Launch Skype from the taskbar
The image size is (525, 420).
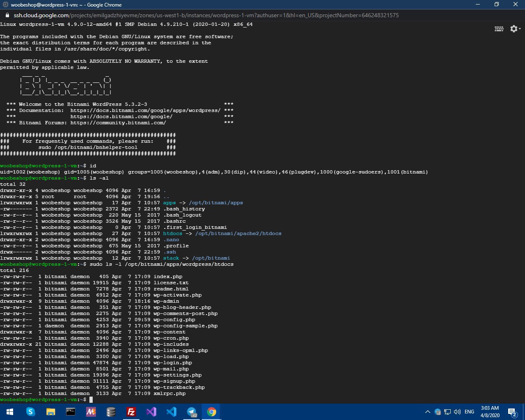tap(30, 412)
